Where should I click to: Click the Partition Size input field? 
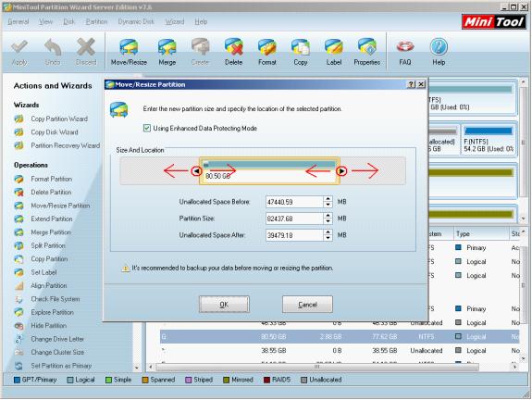point(294,219)
